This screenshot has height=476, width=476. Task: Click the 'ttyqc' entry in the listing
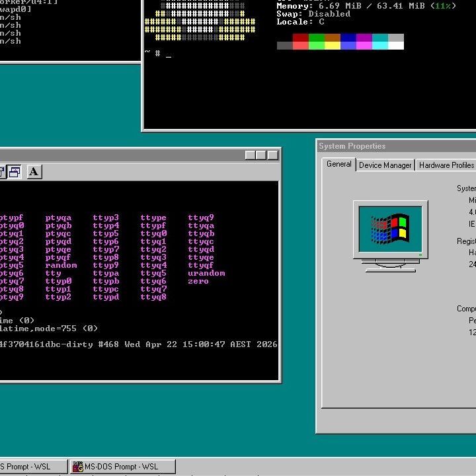click(201, 241)
